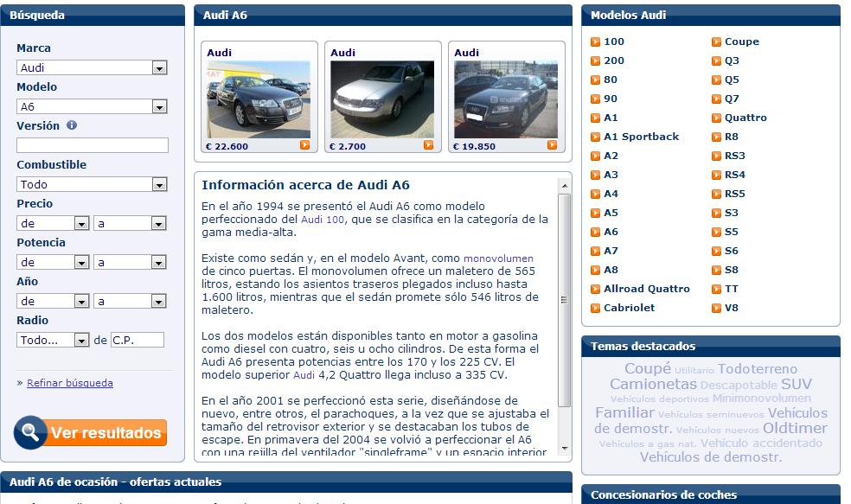This screenshot has height=504, width=851.
Task: Click the info icon next to Versión
Action: pos(72,125)
